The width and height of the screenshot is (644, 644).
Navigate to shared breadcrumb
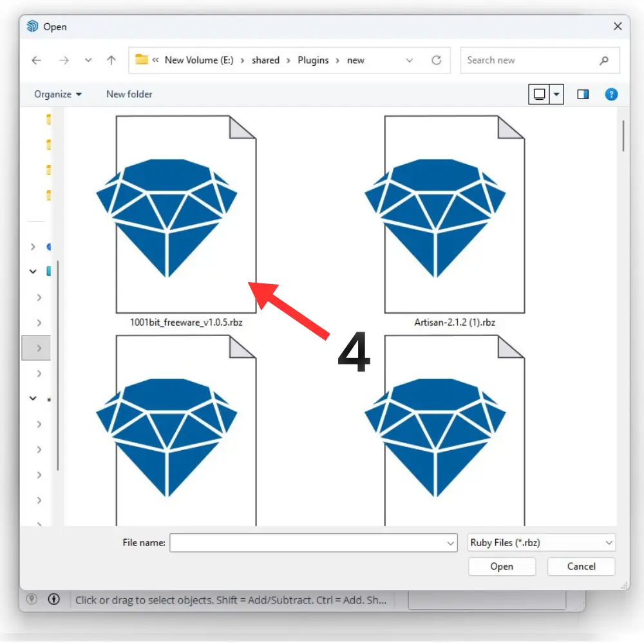point(265,61)
